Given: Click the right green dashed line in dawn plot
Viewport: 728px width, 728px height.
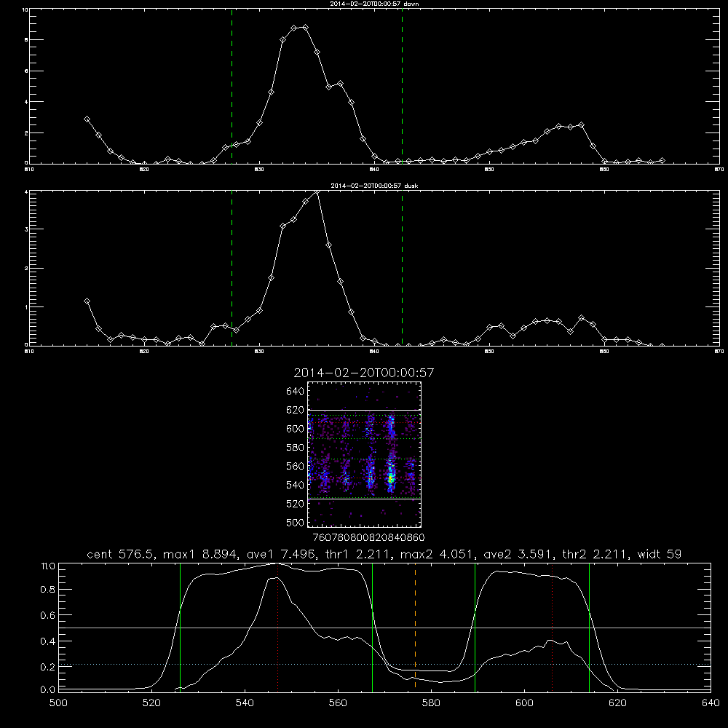Looking at the screenshot, I should 402,86.
